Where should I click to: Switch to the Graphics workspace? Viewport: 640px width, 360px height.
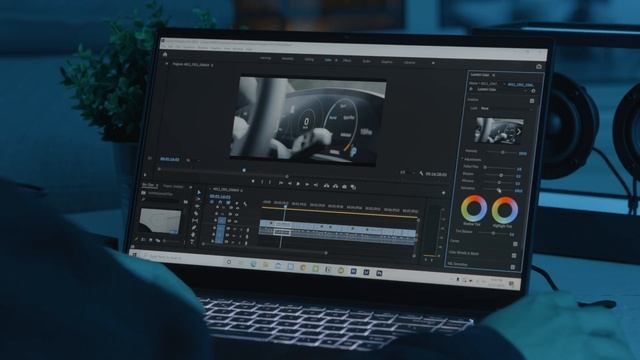coord(387,62)
